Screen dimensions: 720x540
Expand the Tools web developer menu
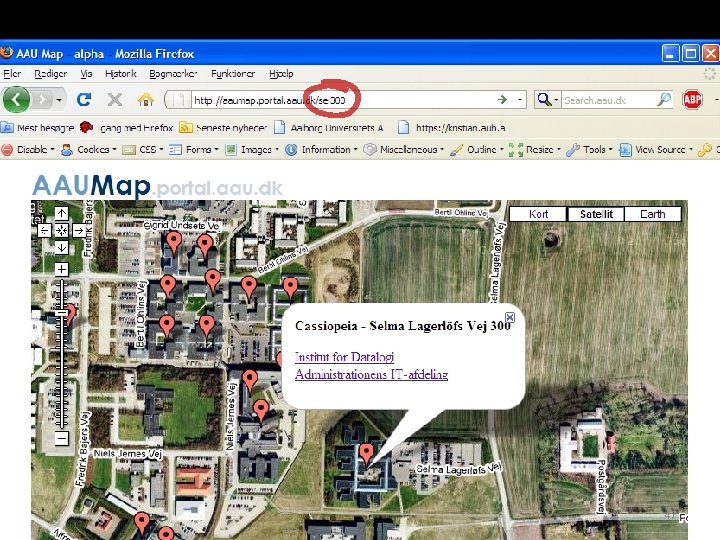pyautogui.click(x=589, y=150)
